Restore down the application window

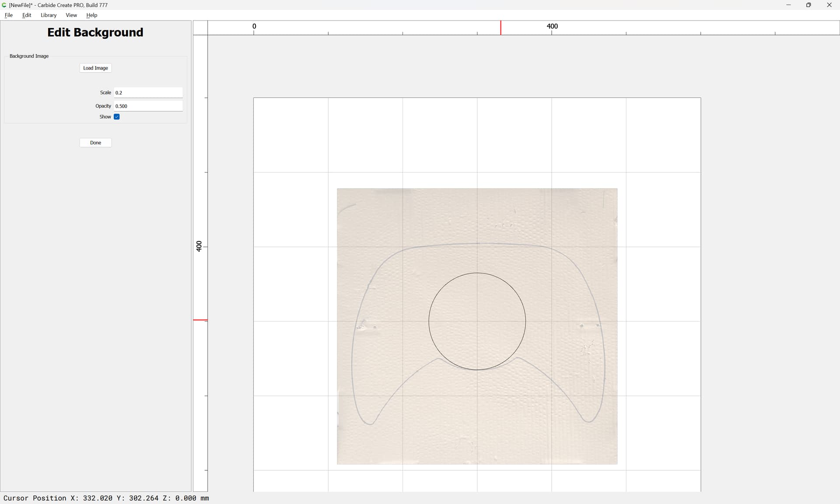coord(808,5)
